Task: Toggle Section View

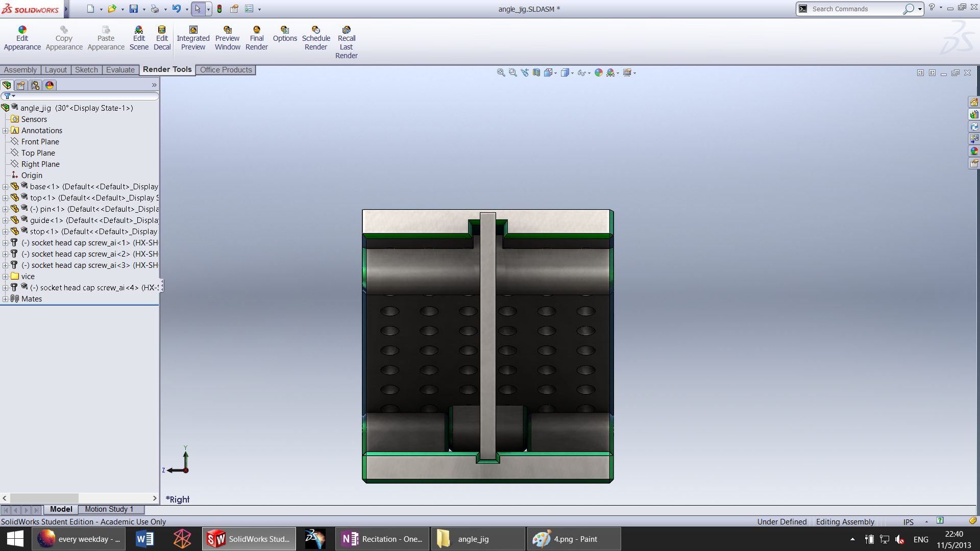Action: [x=536, y=72]
